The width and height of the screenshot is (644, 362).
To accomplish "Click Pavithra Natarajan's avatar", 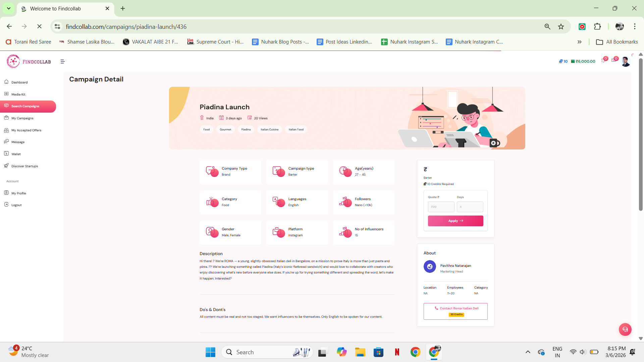I will [430, 266].
